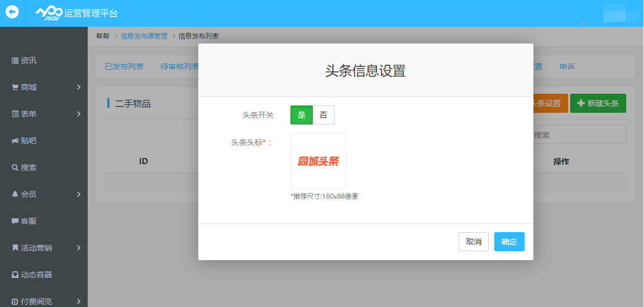The height and width of the screenshot is (307, 644).
Task: Click 确定 to confirm settings
Action: pyautogui.click(x=509, y=242)
